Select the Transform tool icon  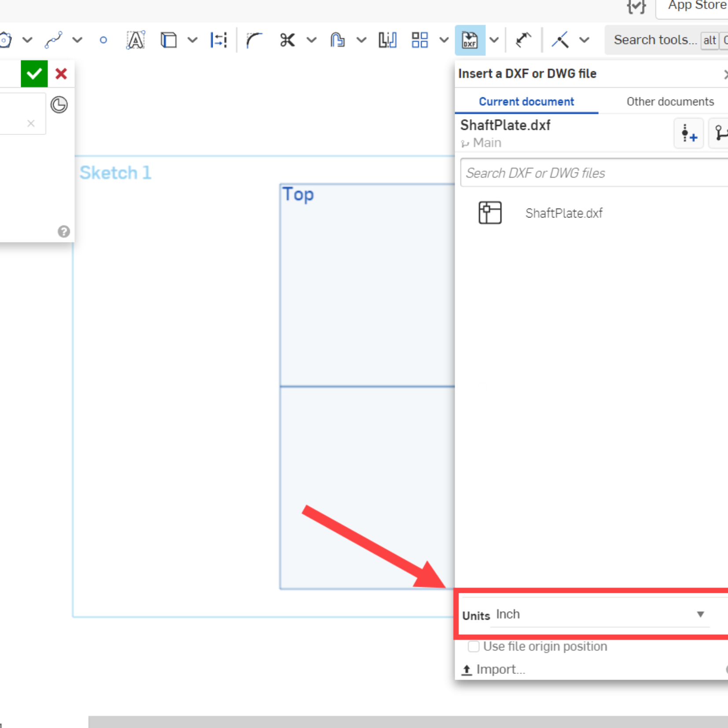pyautogui.click(x=523, y=40)
